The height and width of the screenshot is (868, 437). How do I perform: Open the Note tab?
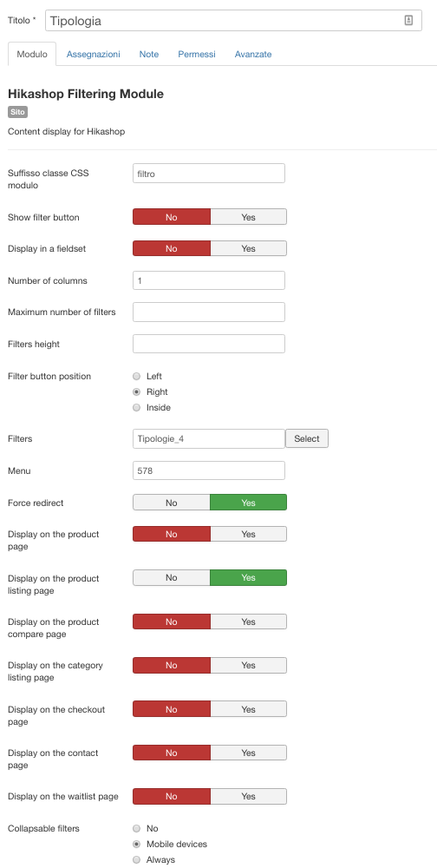149,54
